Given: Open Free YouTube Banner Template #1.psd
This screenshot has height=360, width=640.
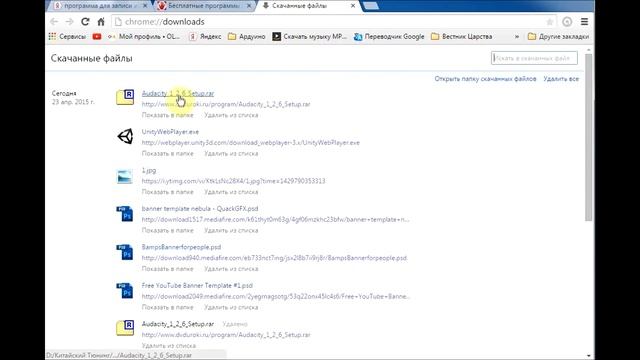Looking at the screenshot, I should [x=197, y=285].
